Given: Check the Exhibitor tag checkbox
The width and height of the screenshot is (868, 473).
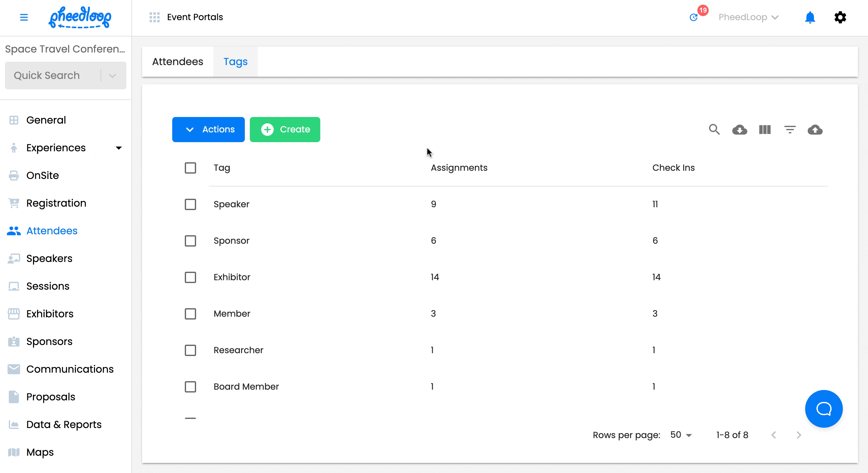Looking at the screenshot, I should 190,277.
